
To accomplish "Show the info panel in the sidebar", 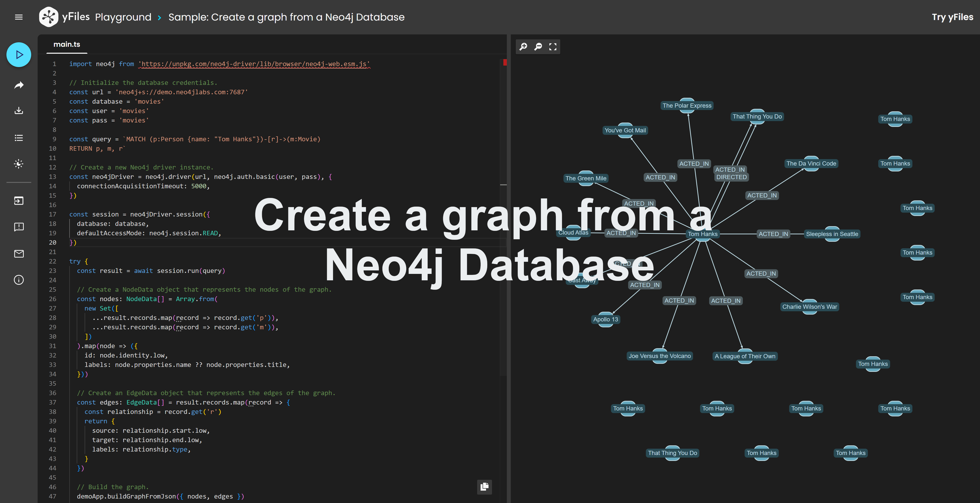I will coord(18,280).
